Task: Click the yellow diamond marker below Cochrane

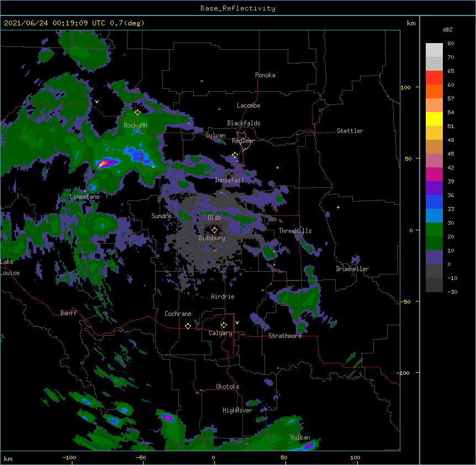Action: pos(188,326)
